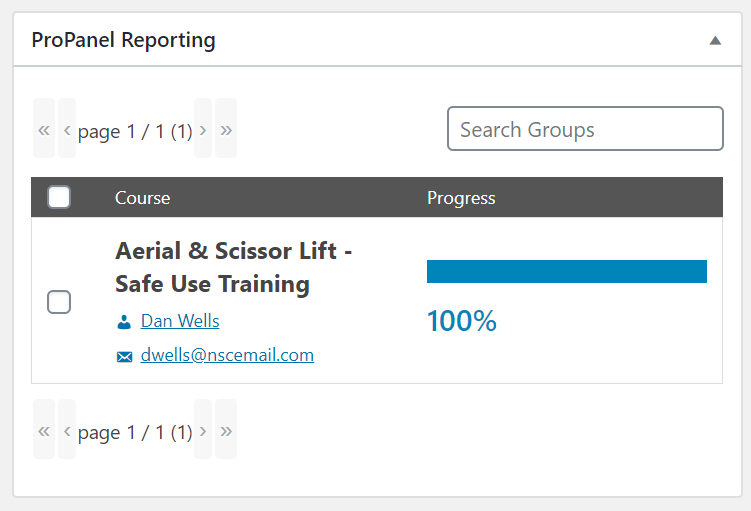This screenshot has width=751, height=511.
Task: Click the dwells@nscemail.com email link
Action: coord(227,355)
